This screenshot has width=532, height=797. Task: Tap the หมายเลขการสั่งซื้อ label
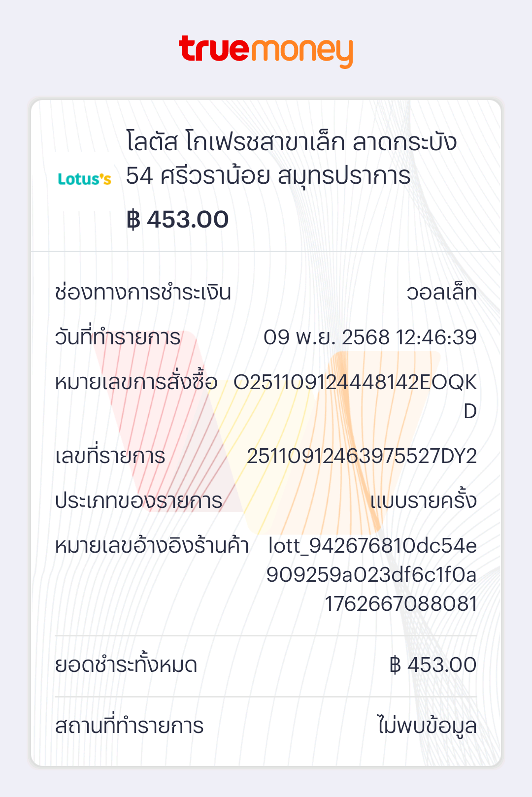136,383
